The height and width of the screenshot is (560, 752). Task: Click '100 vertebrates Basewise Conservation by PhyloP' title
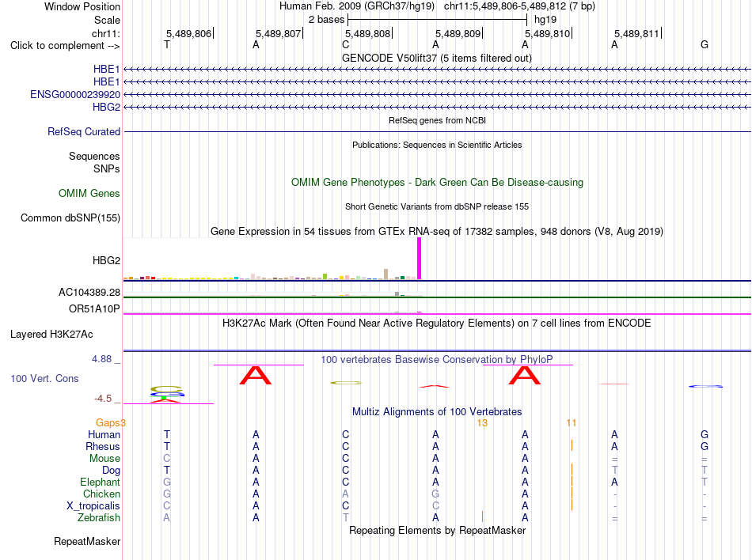click(436, 359)
